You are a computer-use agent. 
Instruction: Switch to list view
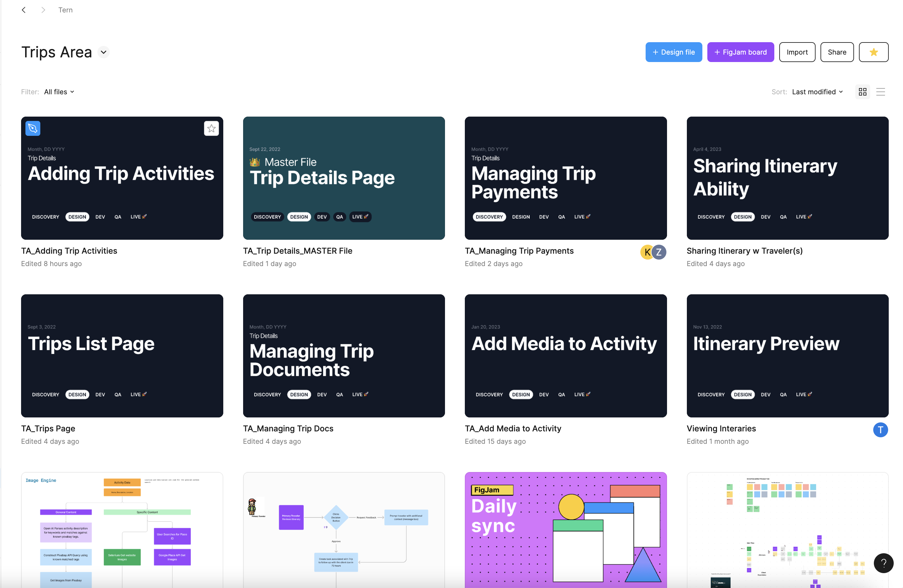[880, 92]
